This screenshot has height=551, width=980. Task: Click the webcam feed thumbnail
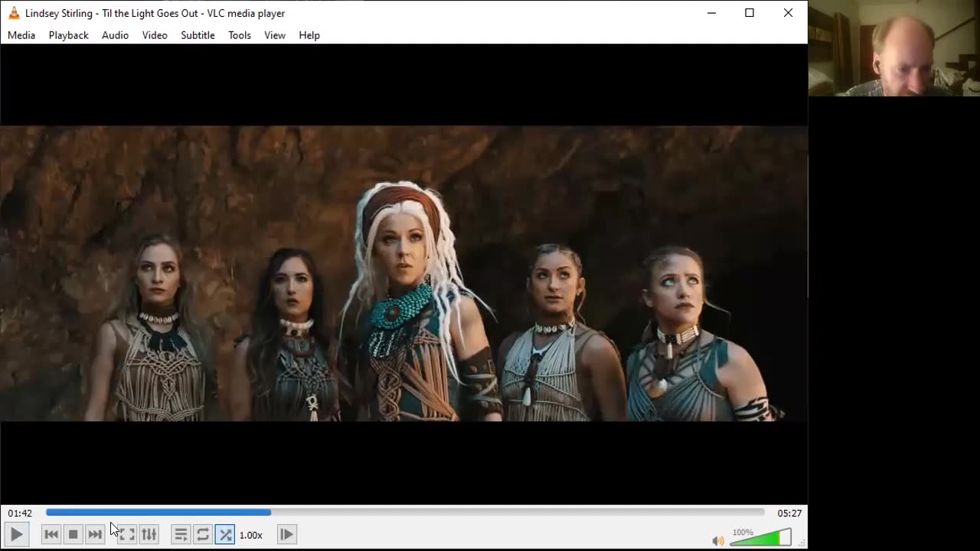(x=894, y=48)
